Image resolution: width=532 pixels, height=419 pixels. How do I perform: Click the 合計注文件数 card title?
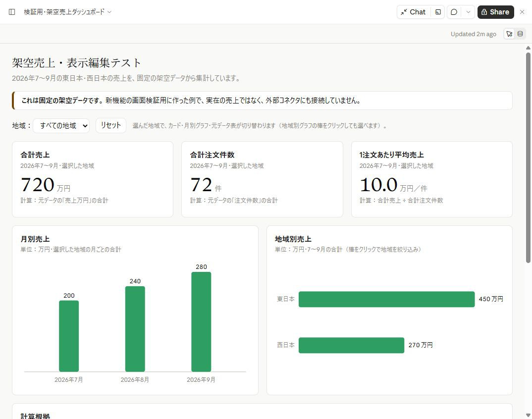pos(212,155)
